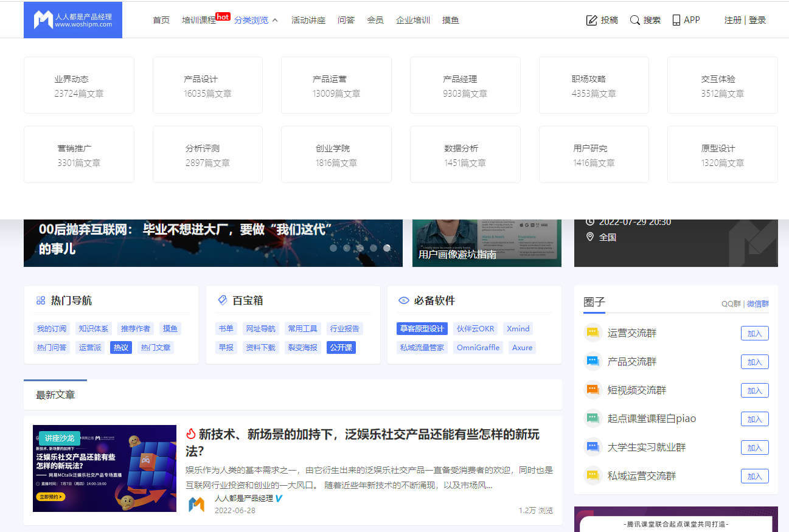Select the last carousel indicator dot
The width and height of the screenshot is (789, 532).
coord(387,248)
